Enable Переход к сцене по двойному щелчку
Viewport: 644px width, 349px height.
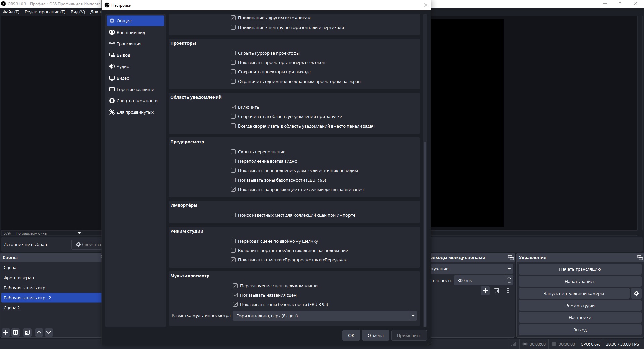click(x=233, y=241)
